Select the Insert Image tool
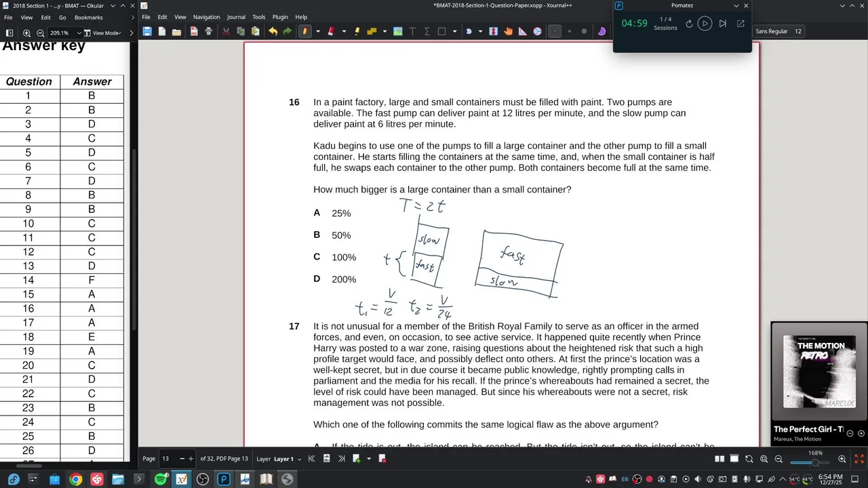 click(397, 31)
